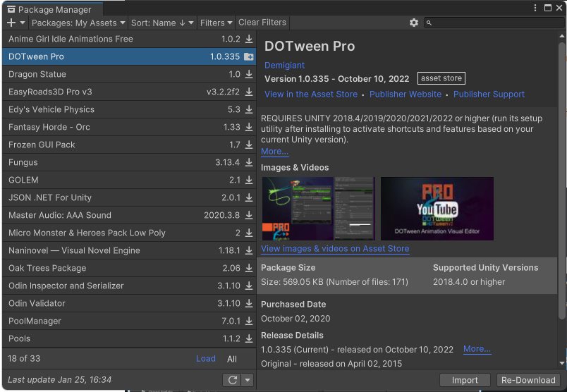567x392 pixels.
Task: Download Micro Monster & Heroes Pack
Action: tap(249, 233)
